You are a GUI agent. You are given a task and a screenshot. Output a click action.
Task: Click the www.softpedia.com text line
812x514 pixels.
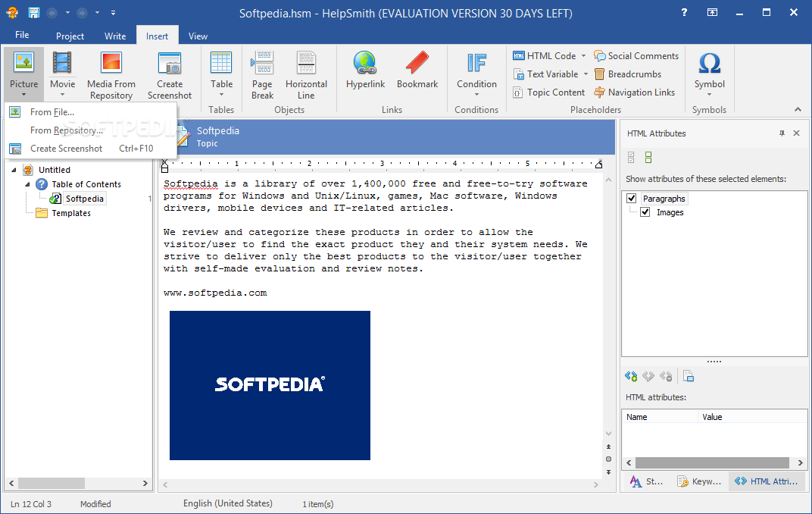[215, 293]
